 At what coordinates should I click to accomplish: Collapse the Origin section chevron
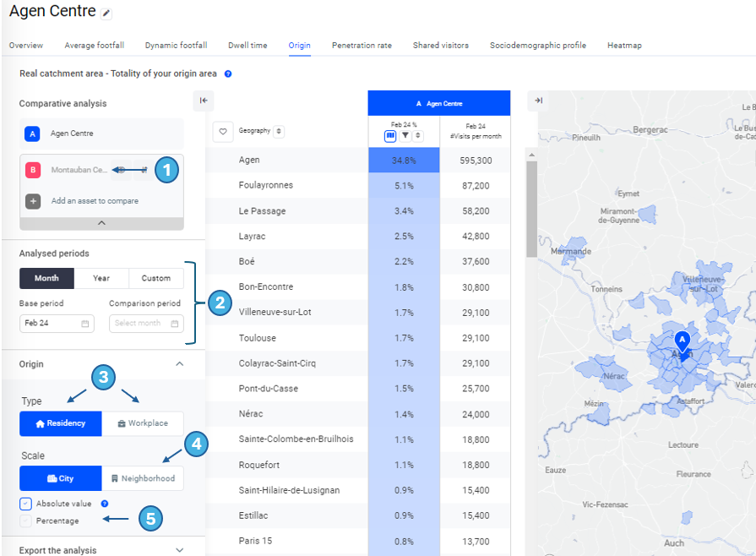[179, 364]
